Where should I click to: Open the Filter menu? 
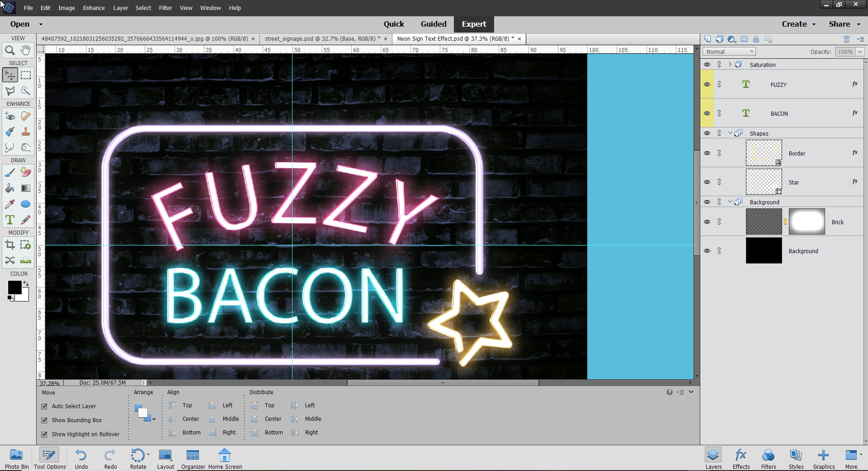tap(165, 8)
